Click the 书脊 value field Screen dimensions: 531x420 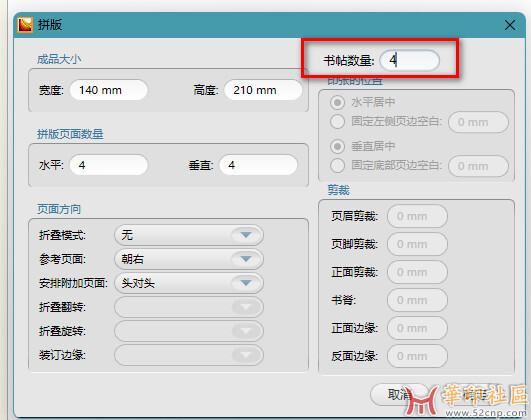(417, 300)
